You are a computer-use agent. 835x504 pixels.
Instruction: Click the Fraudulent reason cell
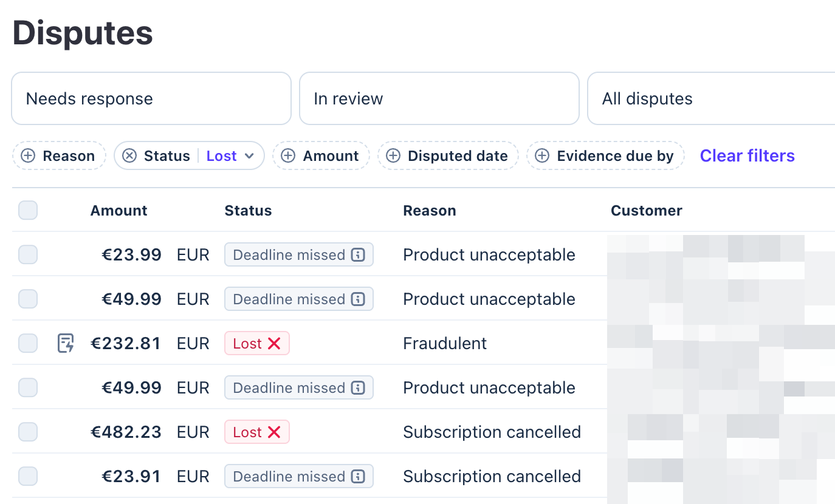[445, 344]
